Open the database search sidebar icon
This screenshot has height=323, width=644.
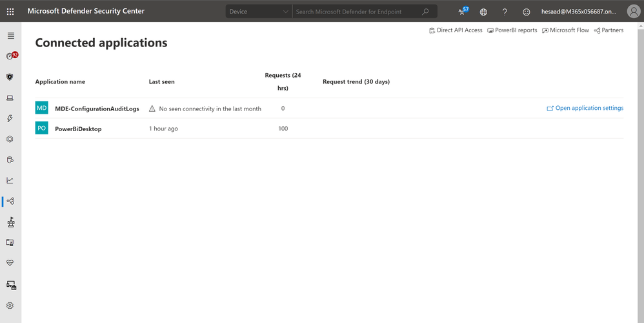point(10,160)
